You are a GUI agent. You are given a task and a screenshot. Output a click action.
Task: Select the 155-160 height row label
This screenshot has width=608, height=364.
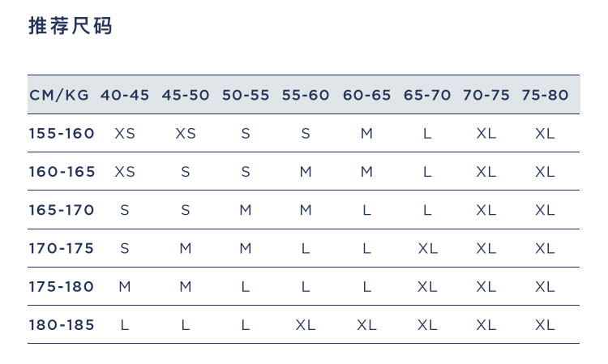(62, 133)
